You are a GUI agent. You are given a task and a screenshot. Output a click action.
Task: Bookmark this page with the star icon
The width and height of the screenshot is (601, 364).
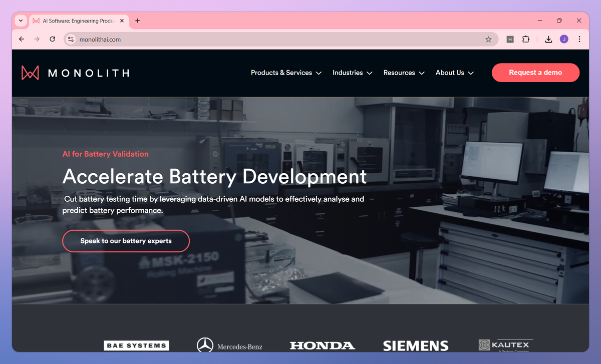(488, 39)
